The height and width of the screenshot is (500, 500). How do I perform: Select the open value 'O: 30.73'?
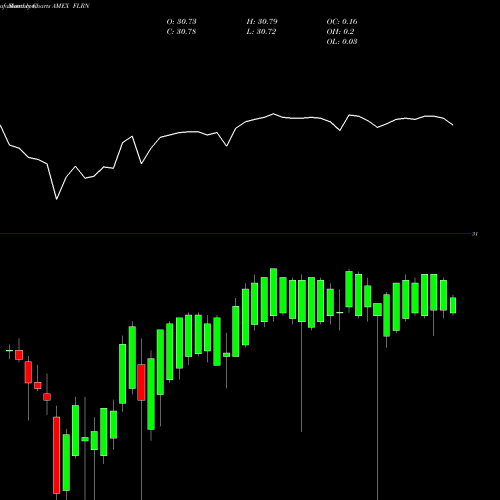(x=181, y=22)
